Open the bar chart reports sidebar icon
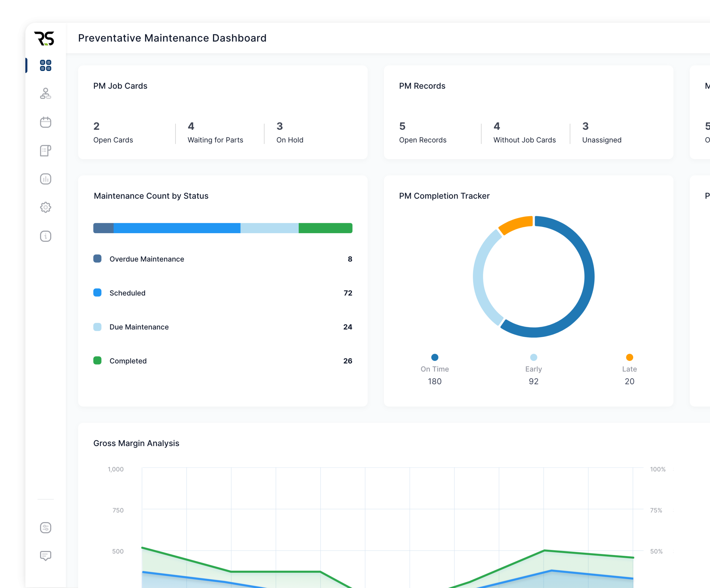Image resolution: width=710 pixels, height=588 pixels. (46, 179)
